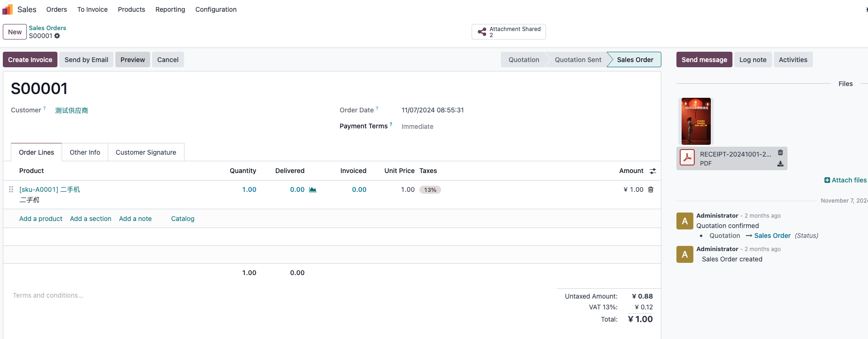This screenshot has width=868, height=339.
Task: Click Send by Email
Action: (86, 60)
